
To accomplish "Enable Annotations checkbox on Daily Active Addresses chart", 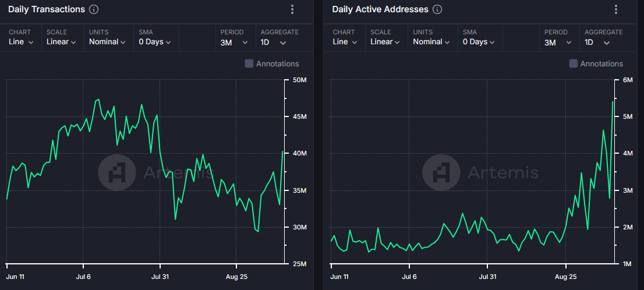I will pos(574,63).
